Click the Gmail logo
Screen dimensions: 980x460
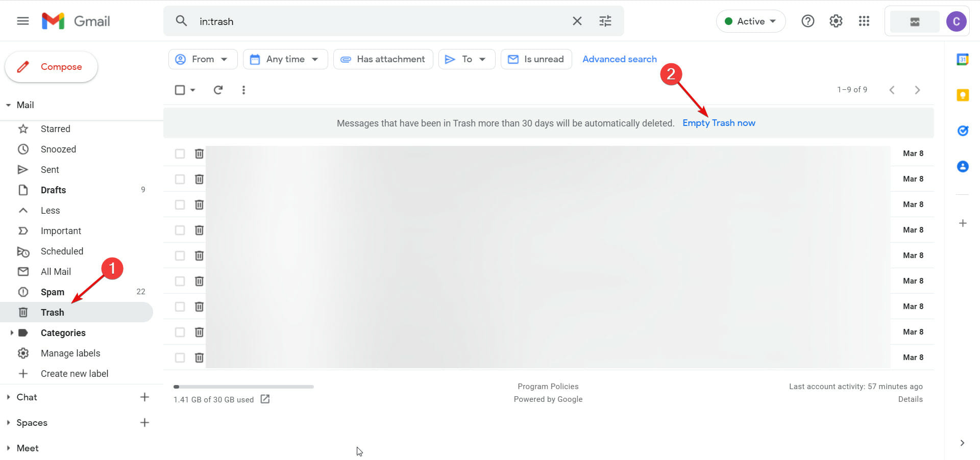[76, 21]
